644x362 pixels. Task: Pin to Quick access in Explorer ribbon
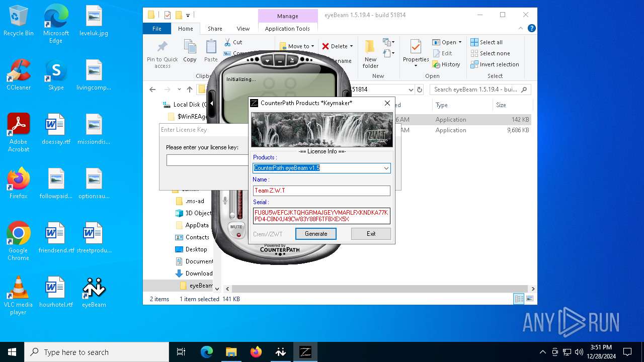click(x=162, y=54)
